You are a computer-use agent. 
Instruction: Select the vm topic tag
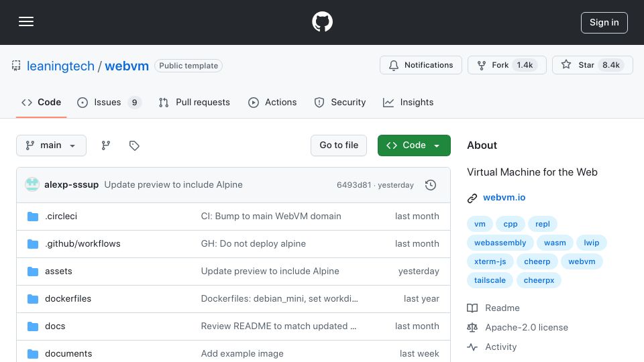click(x=480, y=224)
